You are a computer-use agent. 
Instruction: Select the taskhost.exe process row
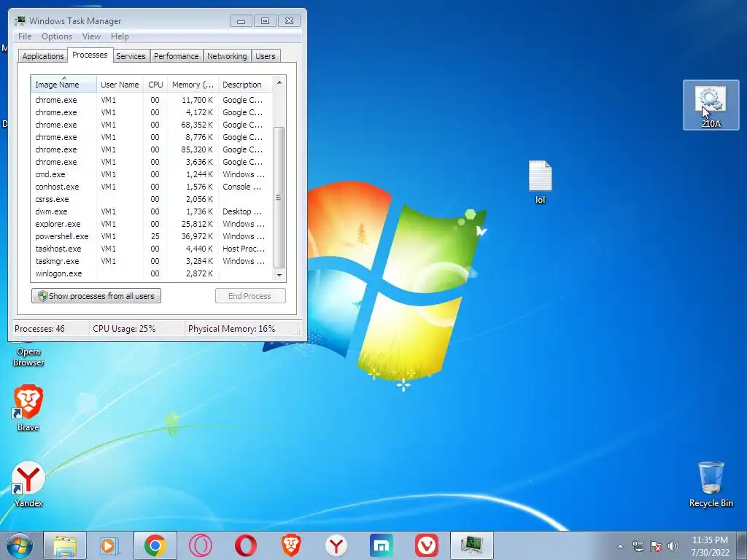pyautogui.click(x=152, y=249)
